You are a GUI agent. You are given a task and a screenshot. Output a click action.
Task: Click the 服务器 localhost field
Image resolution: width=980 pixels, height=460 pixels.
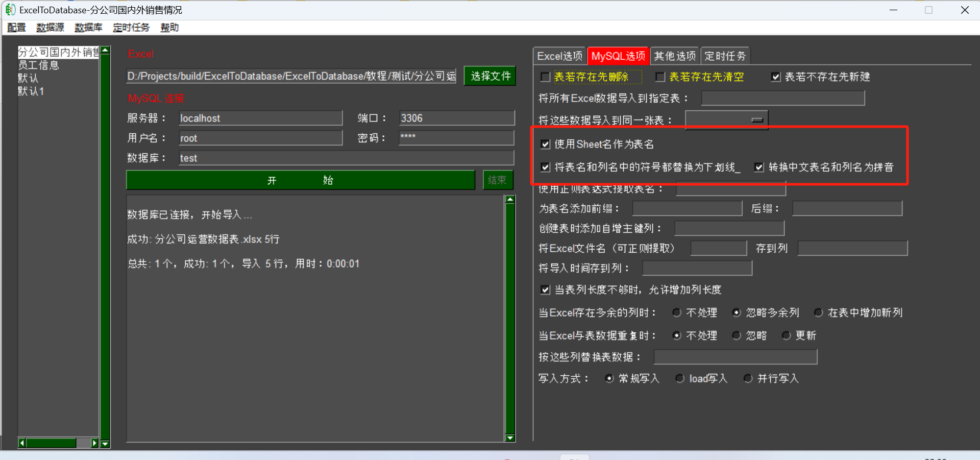pos(260,118)
